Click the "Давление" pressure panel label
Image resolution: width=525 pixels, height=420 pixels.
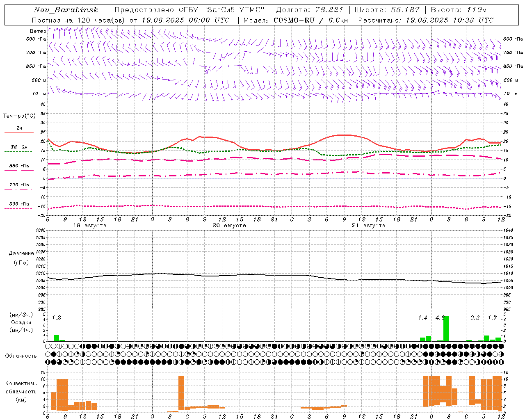pyautogui.click(x=21, y=253)
